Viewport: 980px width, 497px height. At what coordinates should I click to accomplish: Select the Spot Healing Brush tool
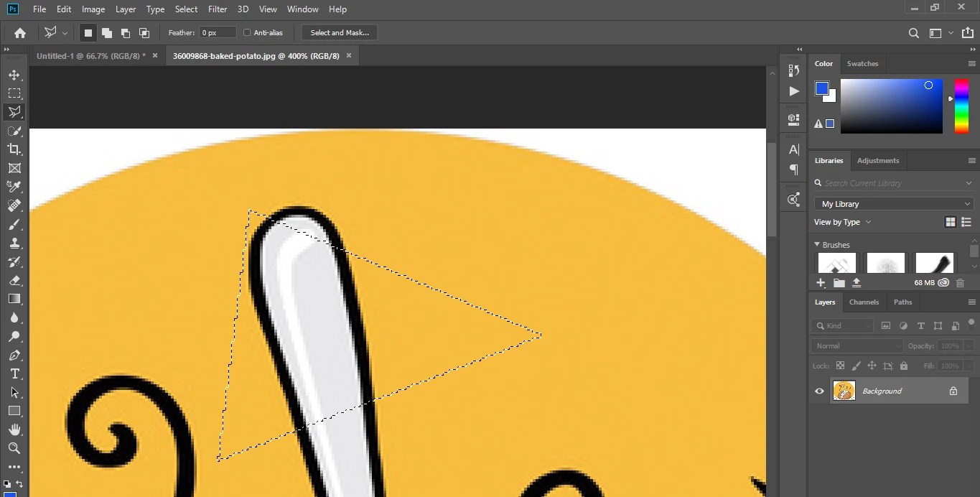click(14, 205)
